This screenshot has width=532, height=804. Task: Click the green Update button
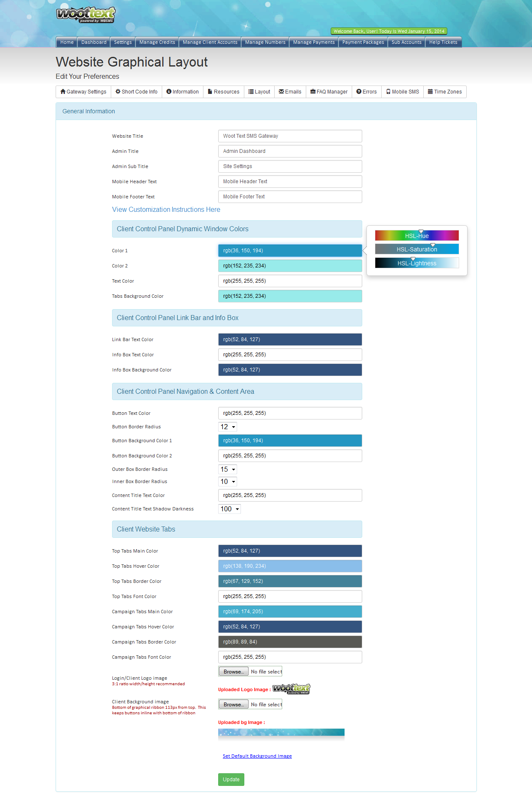[231, 780]
